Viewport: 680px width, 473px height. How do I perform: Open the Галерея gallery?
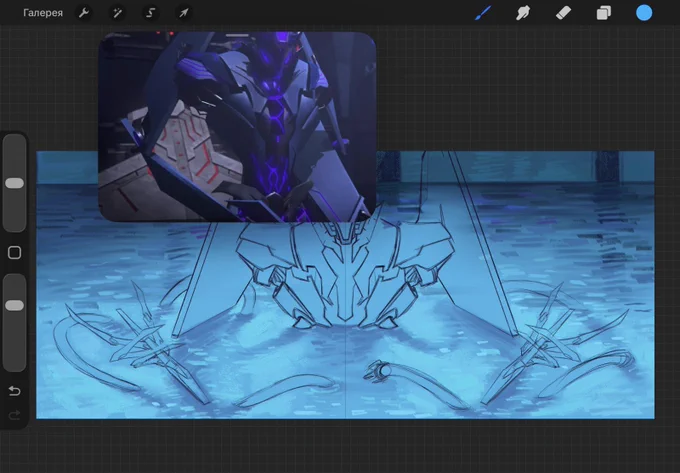(43, 13)
